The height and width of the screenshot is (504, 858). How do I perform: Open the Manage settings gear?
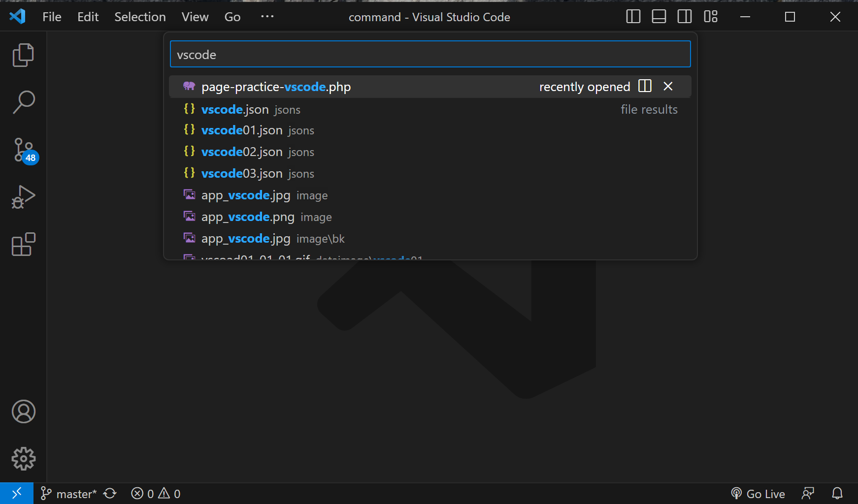[23, 458]
